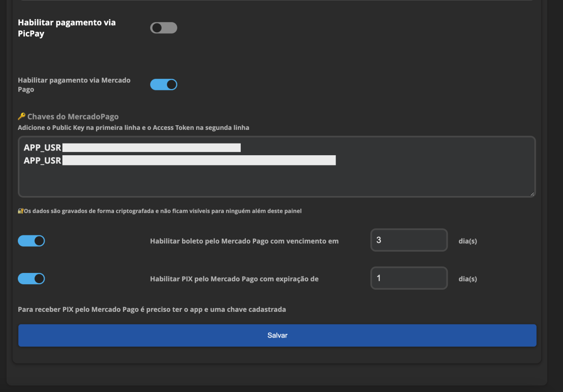Click the key icon beside Chaves do MercadoPago

pos(22,117)
